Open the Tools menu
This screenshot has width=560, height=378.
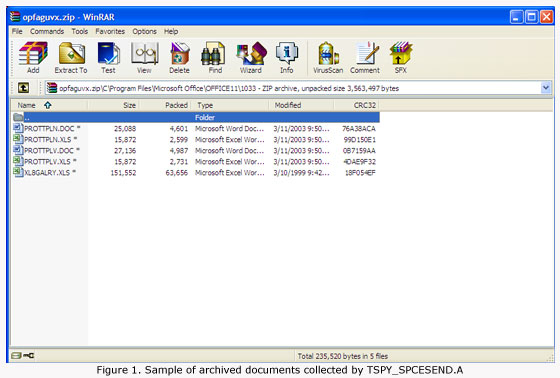pyautogui.click(x=79, y=31)
